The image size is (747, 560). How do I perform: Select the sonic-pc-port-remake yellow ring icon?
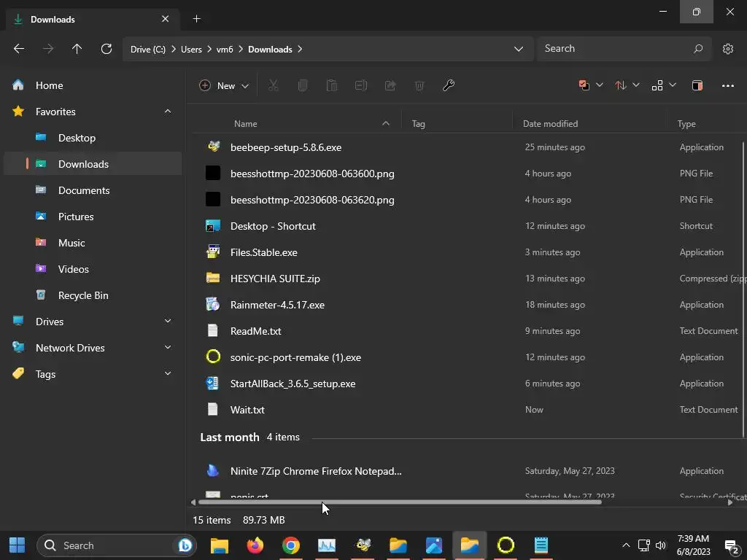[213, 356]
